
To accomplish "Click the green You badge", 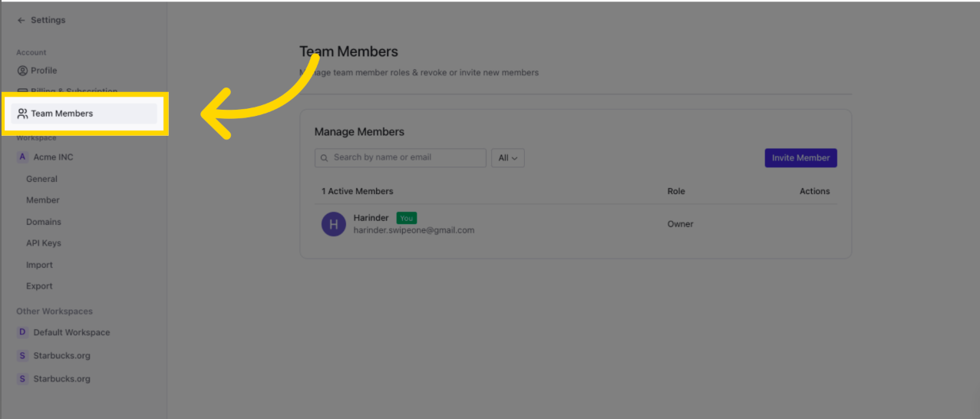I will [x=407, y=218].
